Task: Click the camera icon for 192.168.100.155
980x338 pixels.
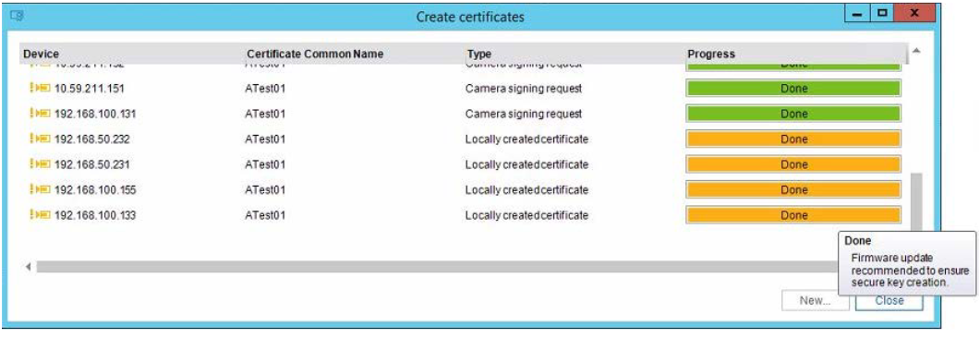Action: [x=40, y=189]
